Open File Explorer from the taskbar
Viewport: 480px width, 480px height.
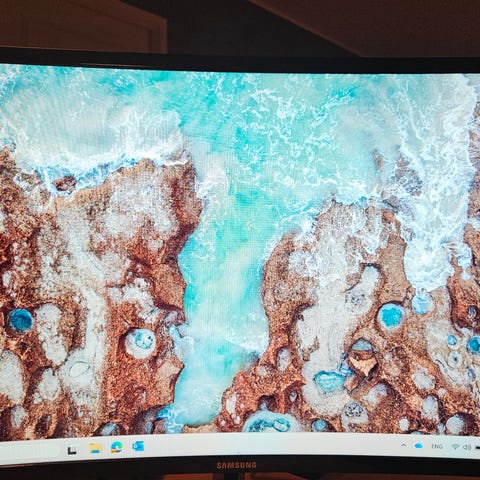pyautogui.click(x=95, y=448)
